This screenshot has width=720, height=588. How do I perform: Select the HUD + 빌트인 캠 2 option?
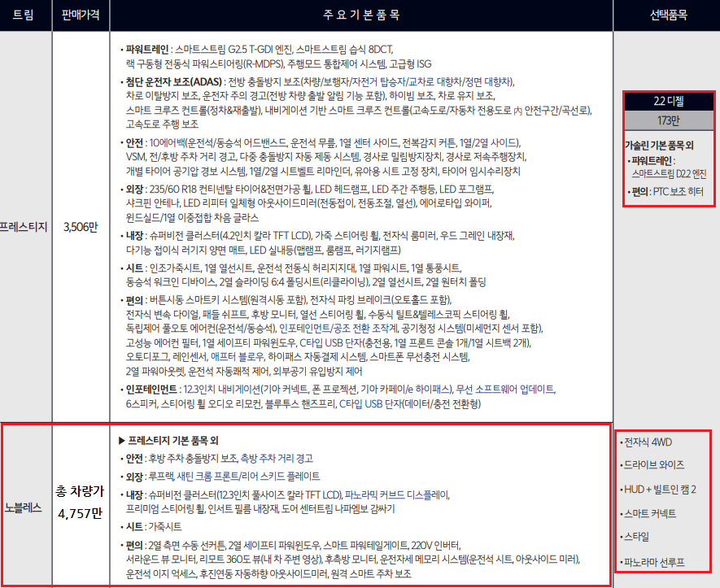tap(660, 490)
